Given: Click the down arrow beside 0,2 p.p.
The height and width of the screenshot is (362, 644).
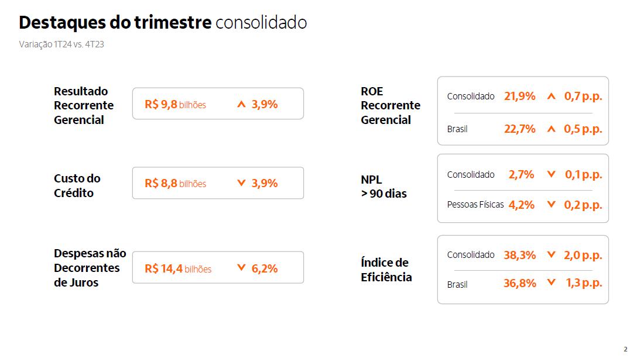Looking at the screenshot, I should tap(550, 205).
